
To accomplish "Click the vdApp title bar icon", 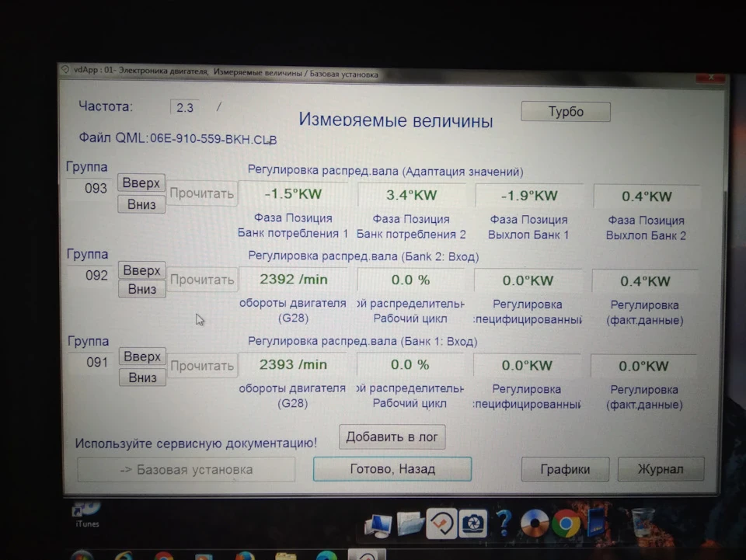I will (x=65, y=69).
